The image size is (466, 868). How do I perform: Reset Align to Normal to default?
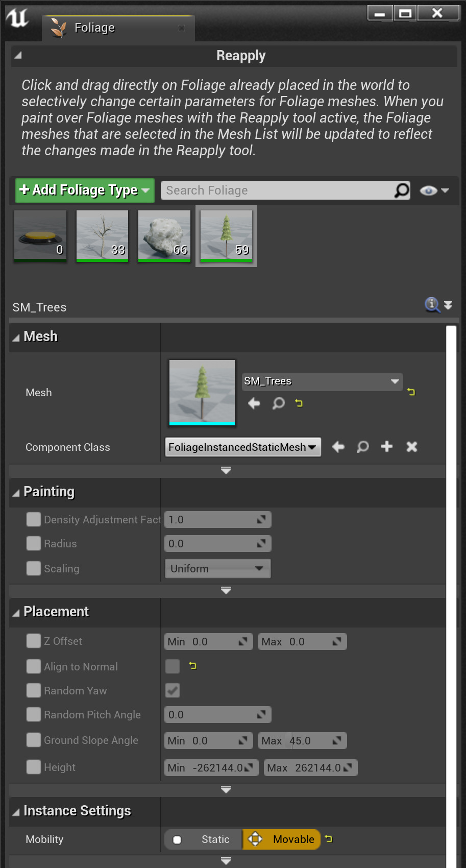click(x=192, y=666)
